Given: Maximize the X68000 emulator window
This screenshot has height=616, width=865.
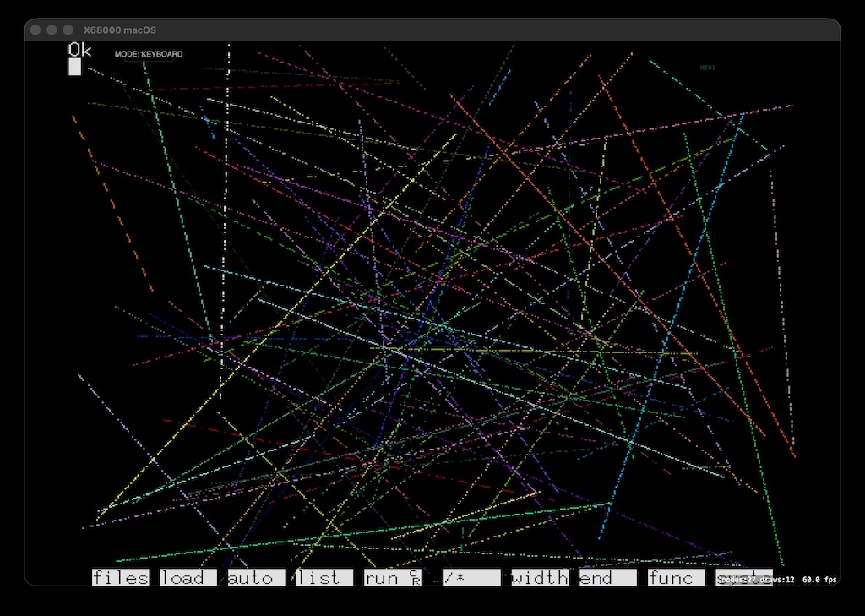Looking at the screenshot, I should coord(68,30).
